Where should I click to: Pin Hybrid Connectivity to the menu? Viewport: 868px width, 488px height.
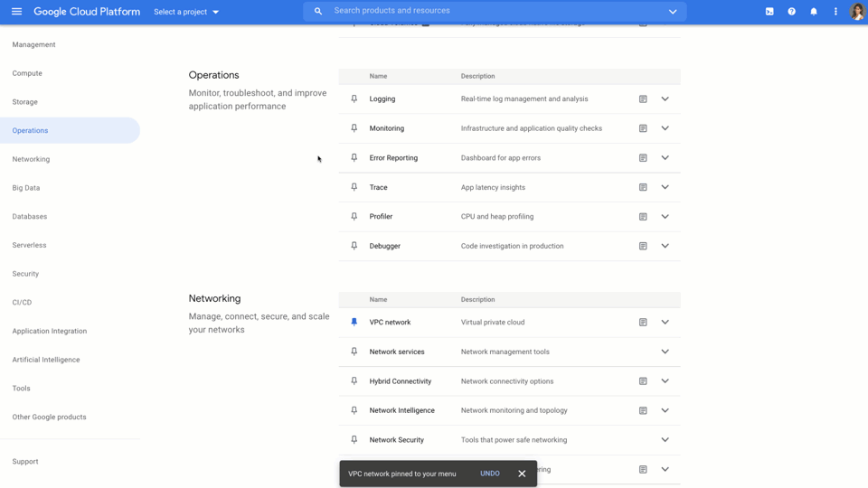click(x=354, y=381)
